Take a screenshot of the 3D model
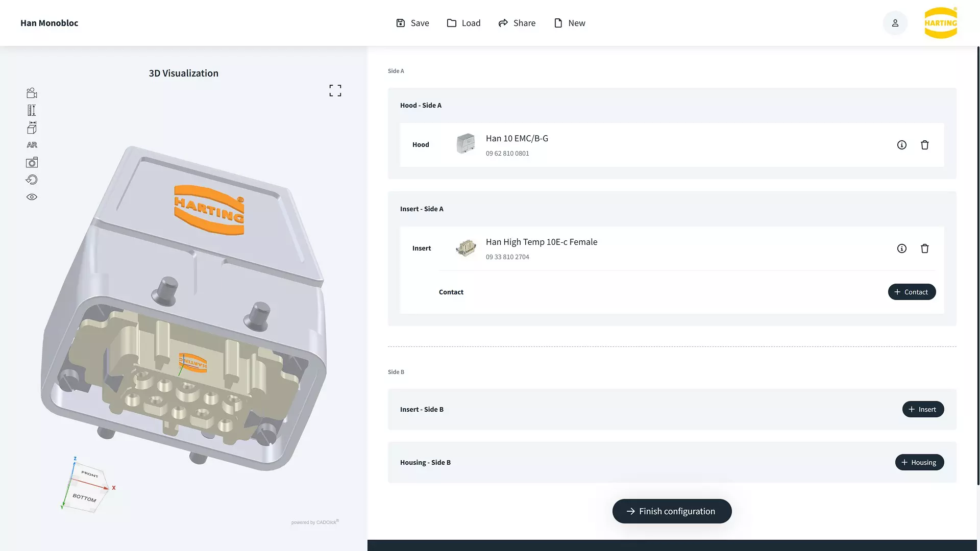 coord(32,162)
